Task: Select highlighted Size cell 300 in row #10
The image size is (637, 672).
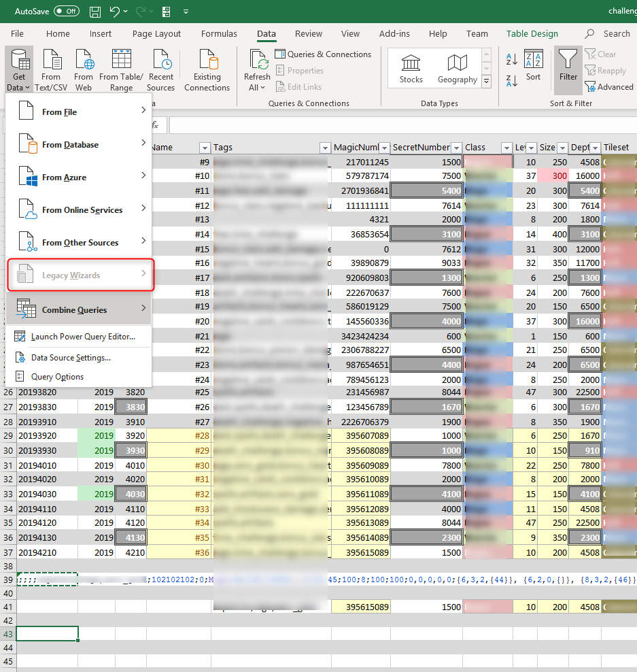Action: point(553,175)
